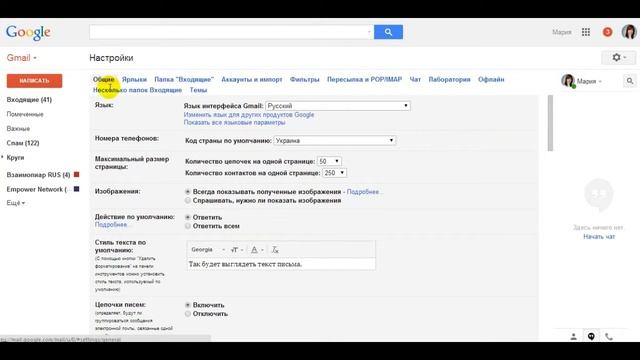
Task: Select Ответить as default action
Action: click(188, 217)
